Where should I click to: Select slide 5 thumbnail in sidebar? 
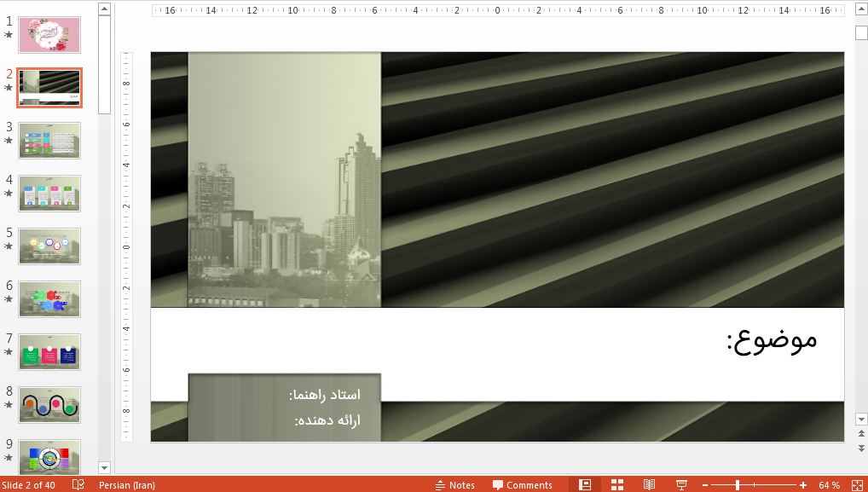pos(49,246)
